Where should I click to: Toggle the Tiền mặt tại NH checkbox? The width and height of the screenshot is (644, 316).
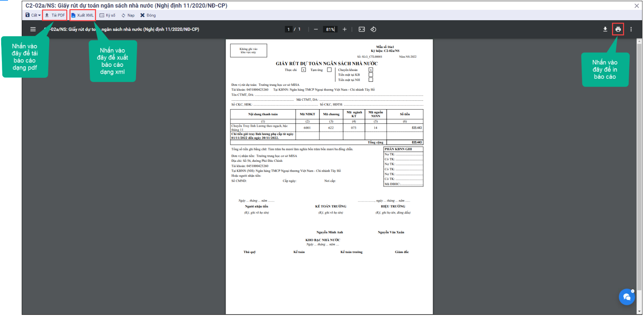(x=371, y=80)
